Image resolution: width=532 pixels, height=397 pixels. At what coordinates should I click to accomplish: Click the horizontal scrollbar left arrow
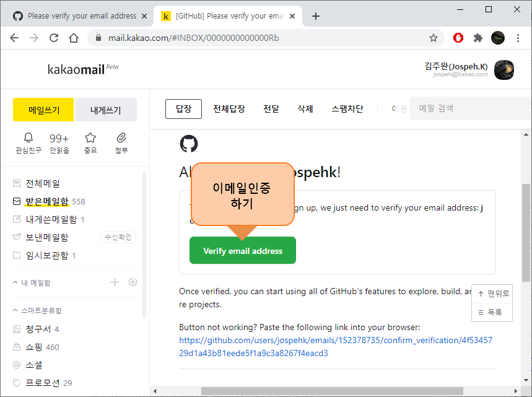pos(155,391)
